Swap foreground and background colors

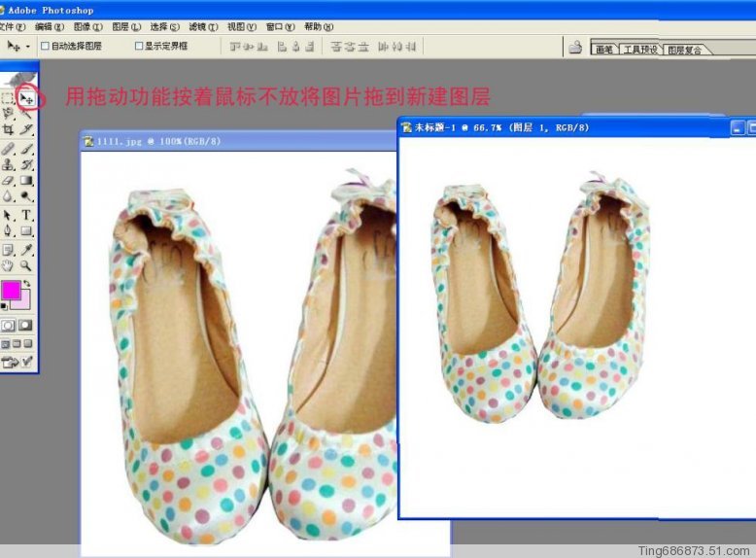point(27,284)
